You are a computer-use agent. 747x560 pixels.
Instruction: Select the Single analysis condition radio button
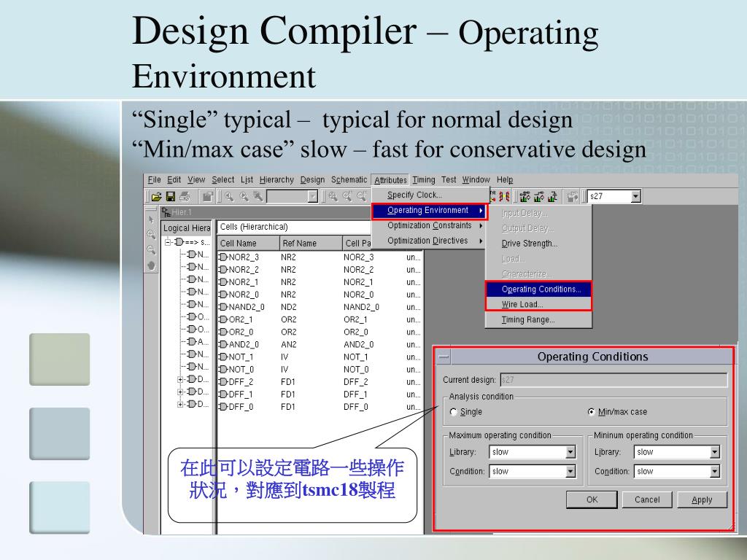coord(454,412)
